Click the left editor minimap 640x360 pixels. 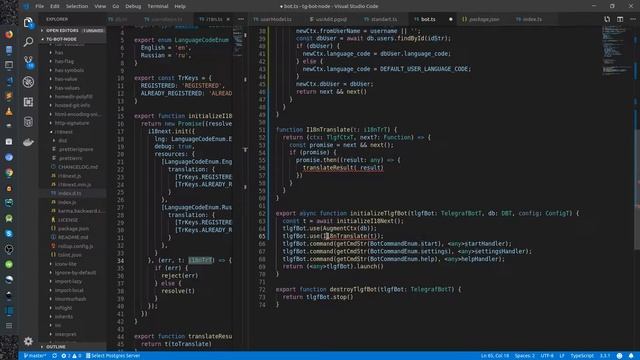click(x=238, y=42)
